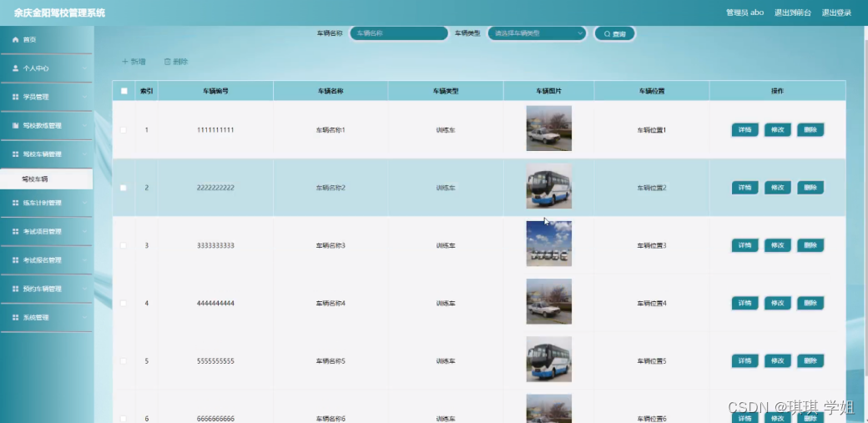Image resolution: width=868 pixels, height=423 pixels.
Task: Click 删除 for vehicle 3333333333
Action: pos(810,245)
